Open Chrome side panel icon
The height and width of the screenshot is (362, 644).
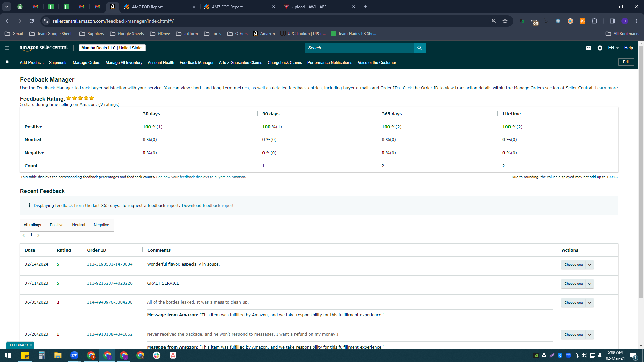tap(612, 21)
